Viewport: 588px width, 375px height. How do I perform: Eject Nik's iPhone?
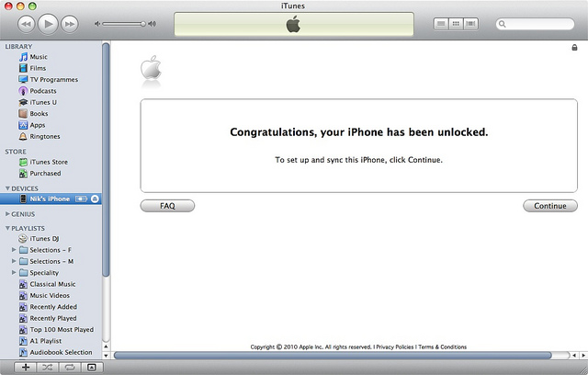coord(95,199)
